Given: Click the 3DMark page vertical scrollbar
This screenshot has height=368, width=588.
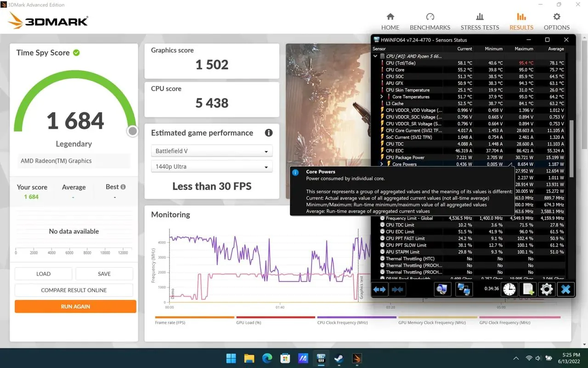Looking at the screenshot, I should point(585,95).
